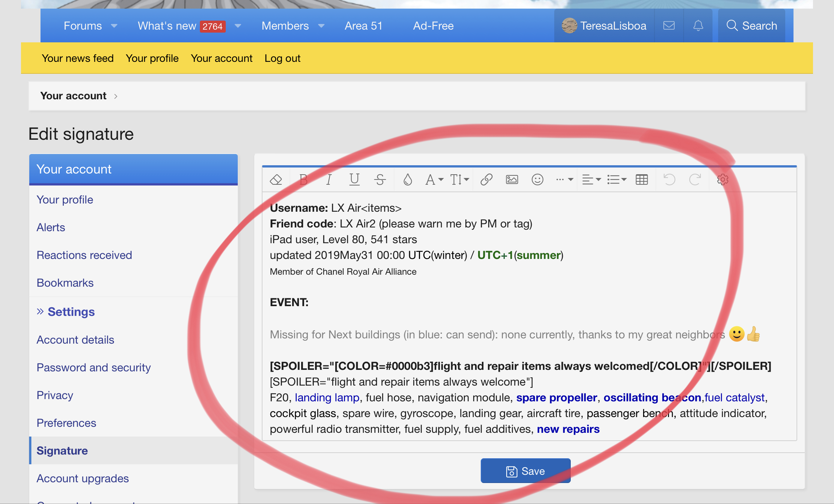The image size is (834, 504).
Task: Click the insert image icon
Action: click(x=512, y=180)
